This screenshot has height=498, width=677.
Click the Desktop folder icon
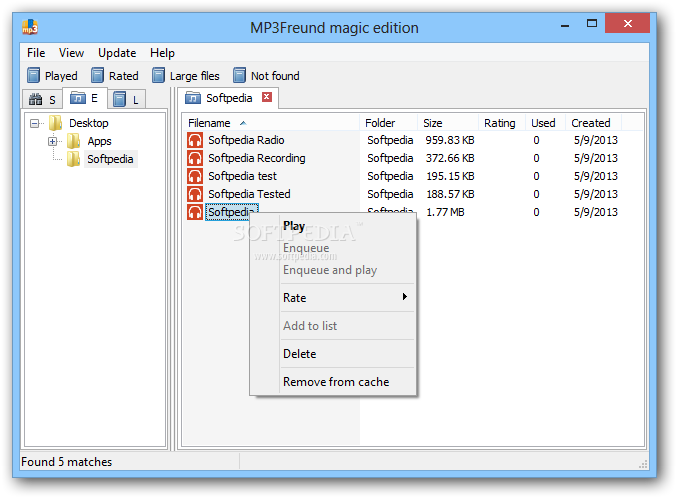[55, 123]
